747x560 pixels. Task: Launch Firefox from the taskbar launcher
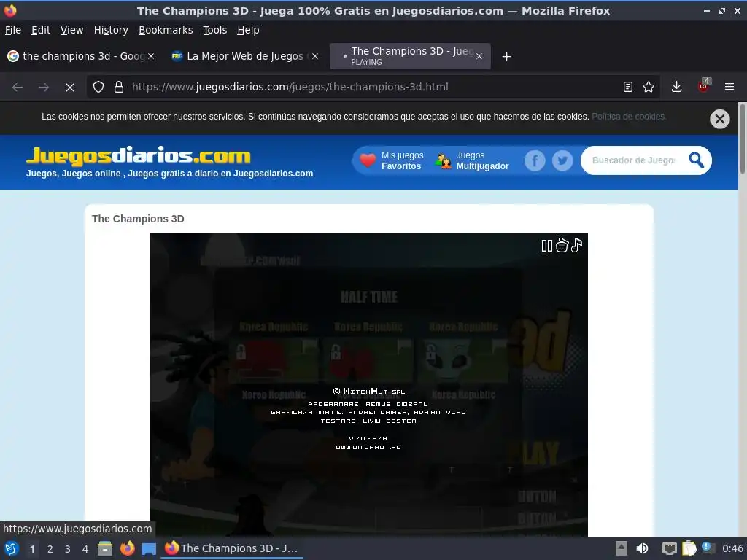[127, 548]
